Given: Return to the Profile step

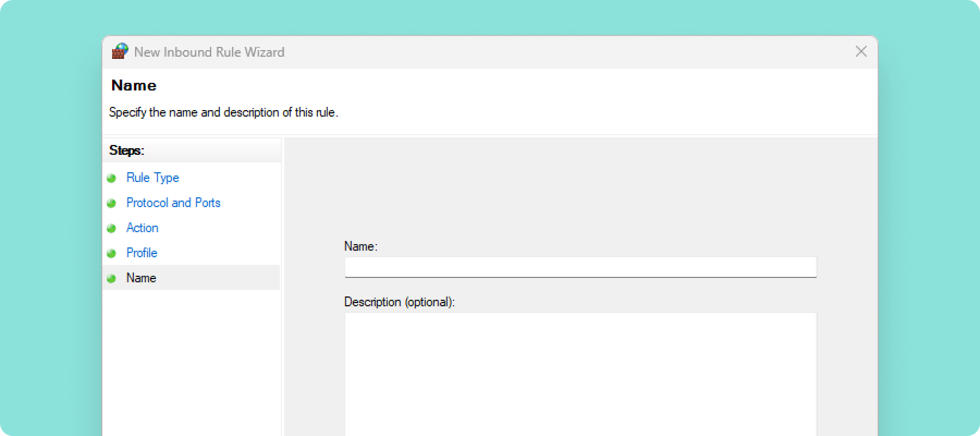Looking at the screenshot, I should pos(142,253).
